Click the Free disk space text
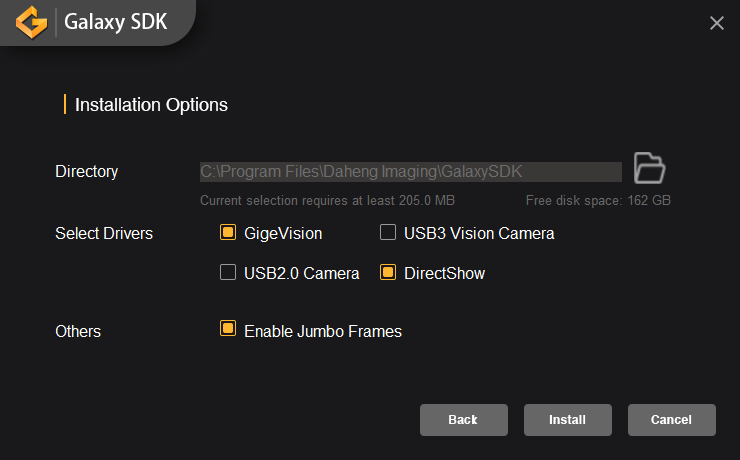Image resolution: width=740 pixels, height=460 pixels. tap(598, 200)
